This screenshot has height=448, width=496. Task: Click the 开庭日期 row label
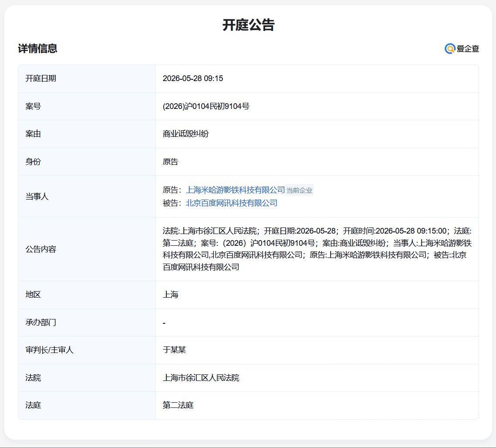click(41, 78)
